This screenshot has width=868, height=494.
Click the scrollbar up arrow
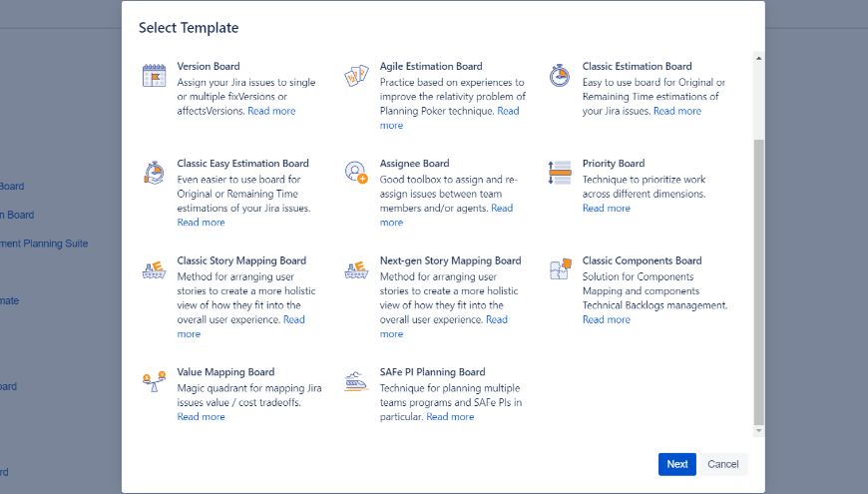pyautogui.click(x=758, y=58)
